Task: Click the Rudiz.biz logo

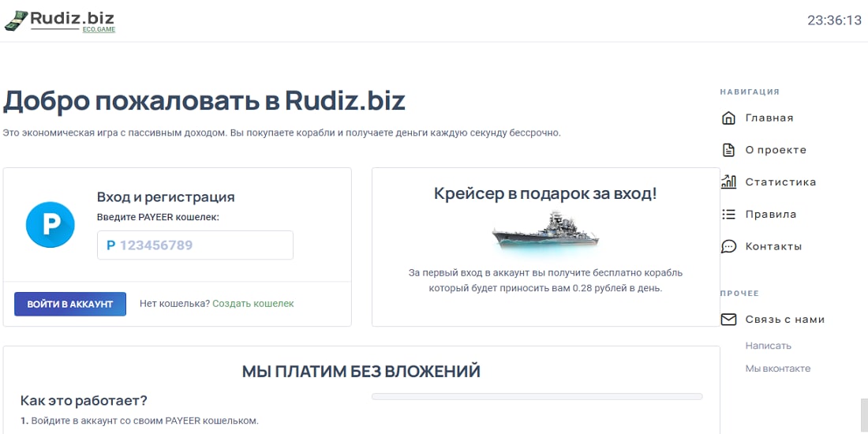Action: (60, 21)
